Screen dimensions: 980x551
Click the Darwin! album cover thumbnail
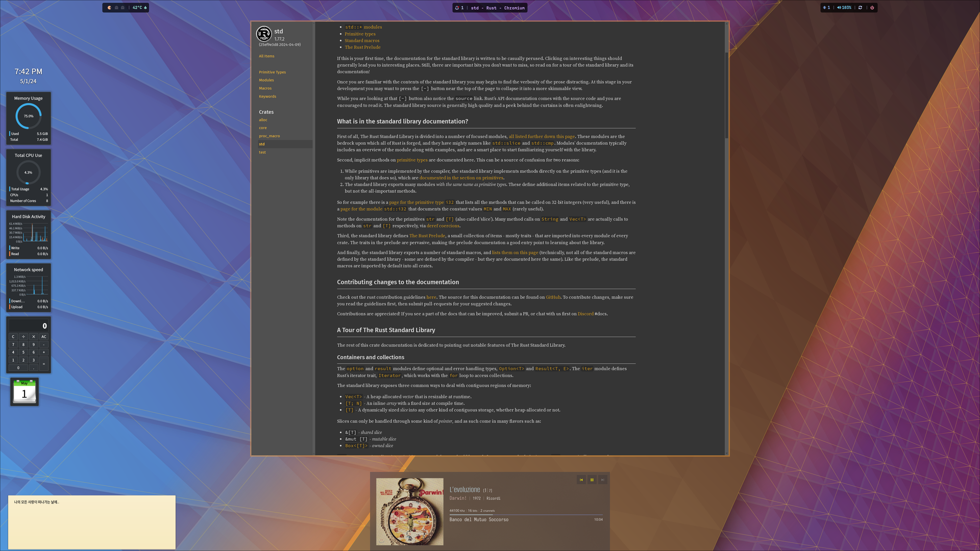click(x=409, y=511)
